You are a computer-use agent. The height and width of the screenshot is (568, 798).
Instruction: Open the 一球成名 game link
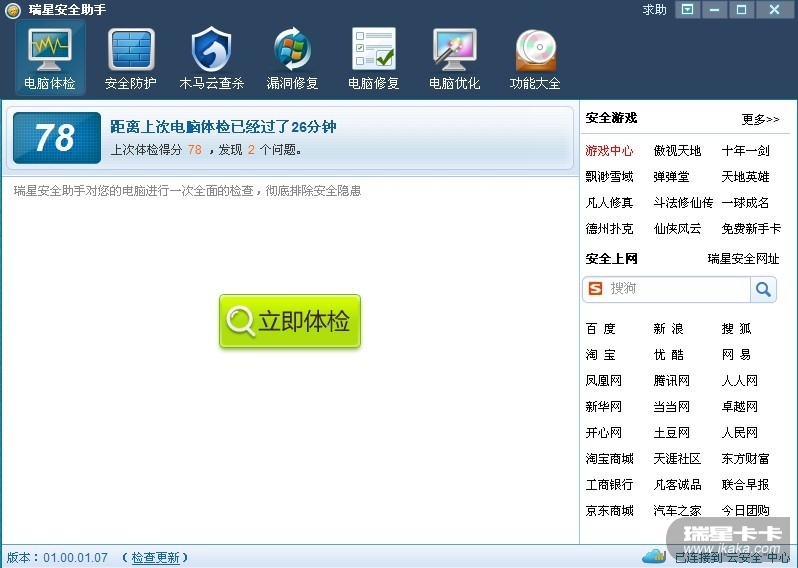746,203
